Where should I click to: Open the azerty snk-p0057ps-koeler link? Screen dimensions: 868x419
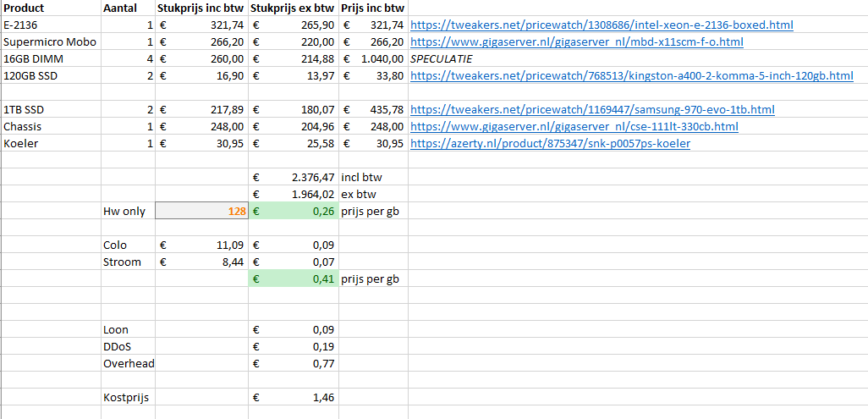(550, 144)
